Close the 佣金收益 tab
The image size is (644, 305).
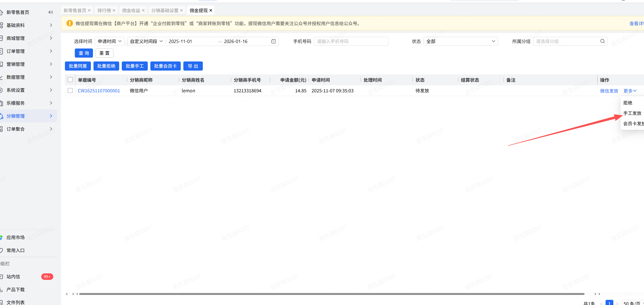pos(143,10)
